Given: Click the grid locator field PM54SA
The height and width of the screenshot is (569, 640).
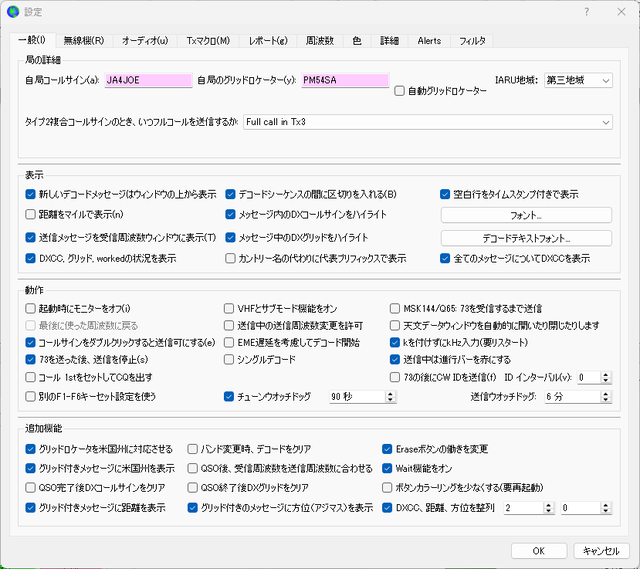Looking at the screenshot, I should point(345,80).
